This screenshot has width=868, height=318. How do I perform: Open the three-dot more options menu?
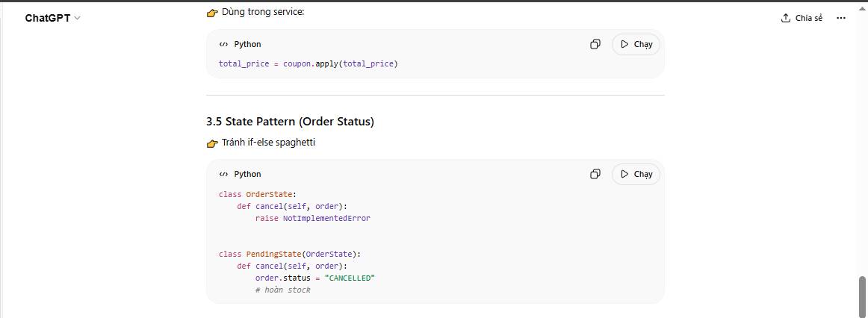click(x=841, y=18)
